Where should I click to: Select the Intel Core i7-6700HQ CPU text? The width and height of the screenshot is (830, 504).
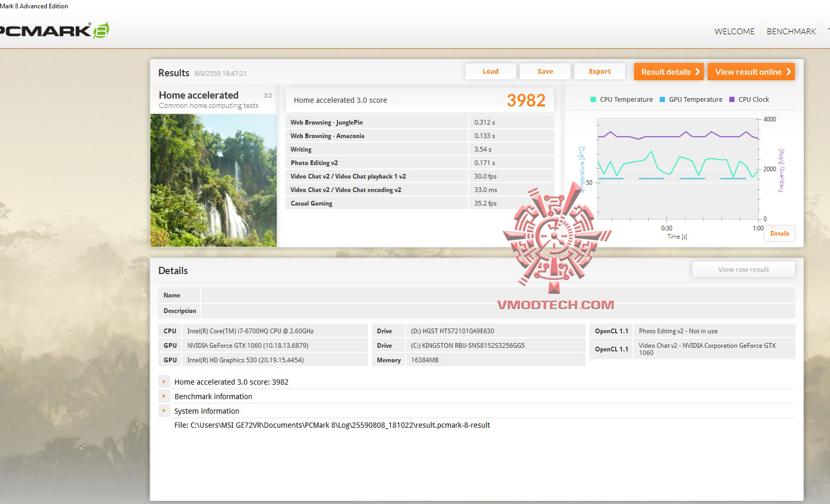pos(250,331)
